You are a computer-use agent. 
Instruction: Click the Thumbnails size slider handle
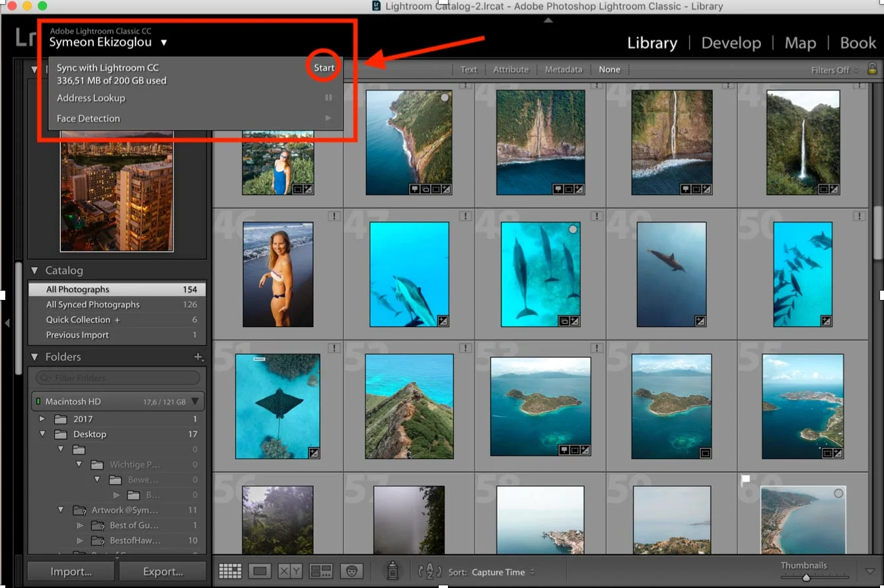[806, 577]
